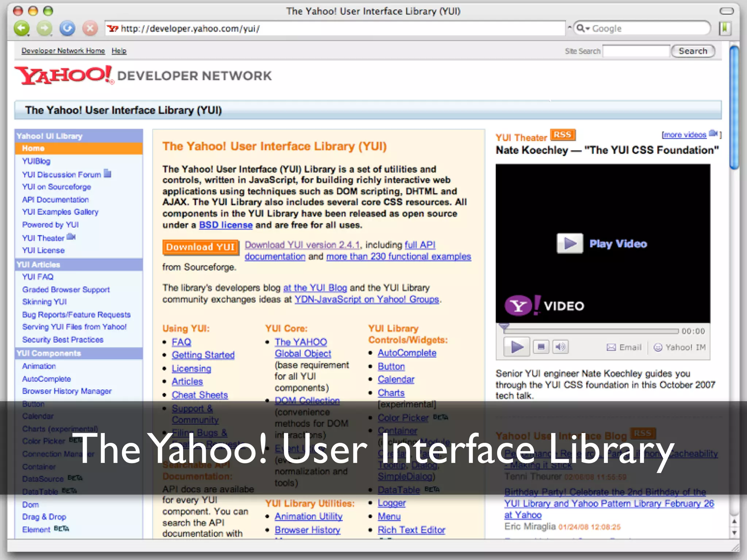Open YUI License sidebar item
The height and width of the screenshot is (560, 747).
point(43,250)
